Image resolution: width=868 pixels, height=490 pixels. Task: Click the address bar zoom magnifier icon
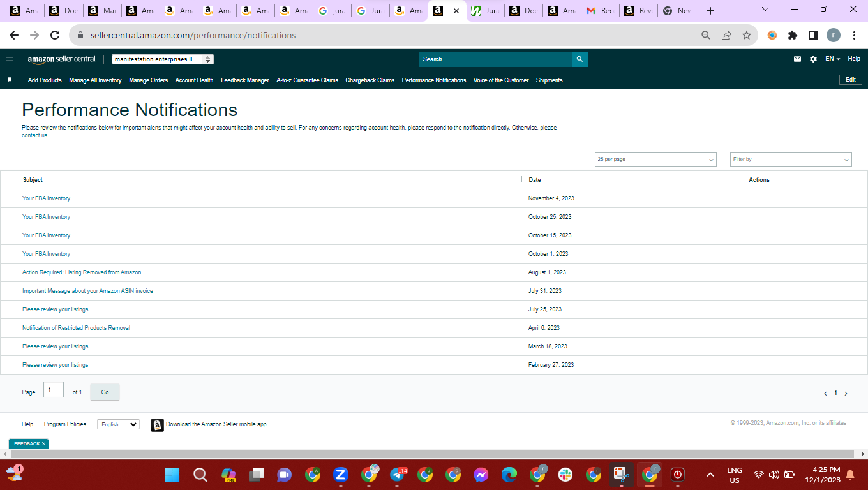tap(706, 36)
